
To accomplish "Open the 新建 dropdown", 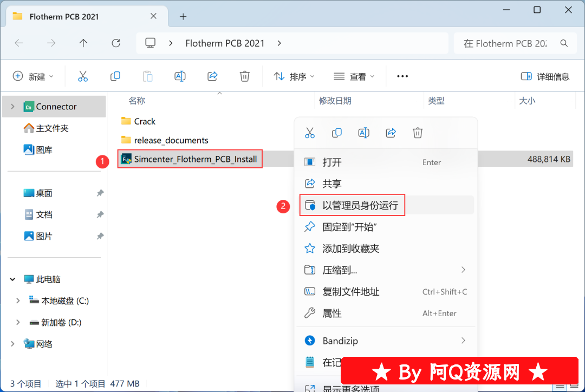I will tap(33, 76).
